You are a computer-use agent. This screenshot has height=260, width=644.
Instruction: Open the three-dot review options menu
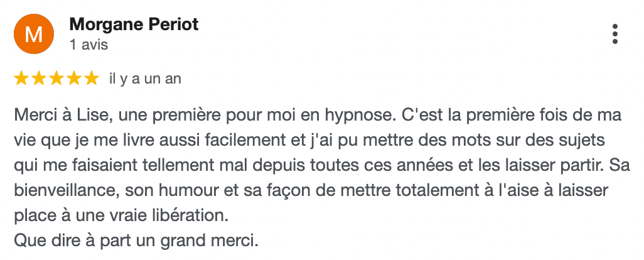(615, 35)
